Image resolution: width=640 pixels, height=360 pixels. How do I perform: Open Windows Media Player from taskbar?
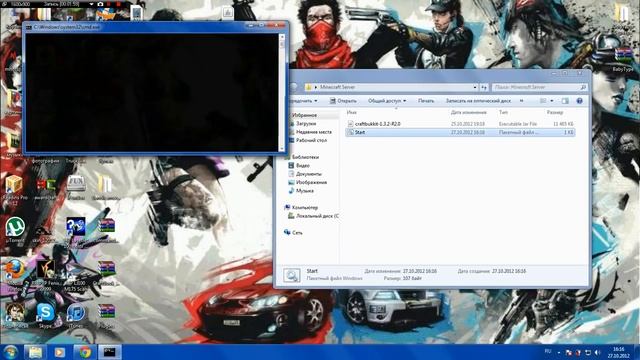coord(60,352)
